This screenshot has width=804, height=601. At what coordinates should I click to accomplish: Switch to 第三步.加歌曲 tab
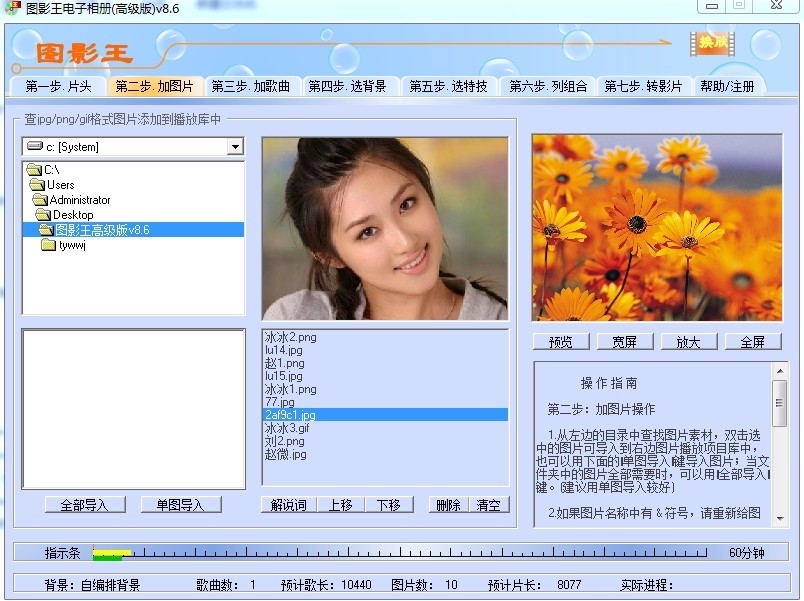click(251, 86)
